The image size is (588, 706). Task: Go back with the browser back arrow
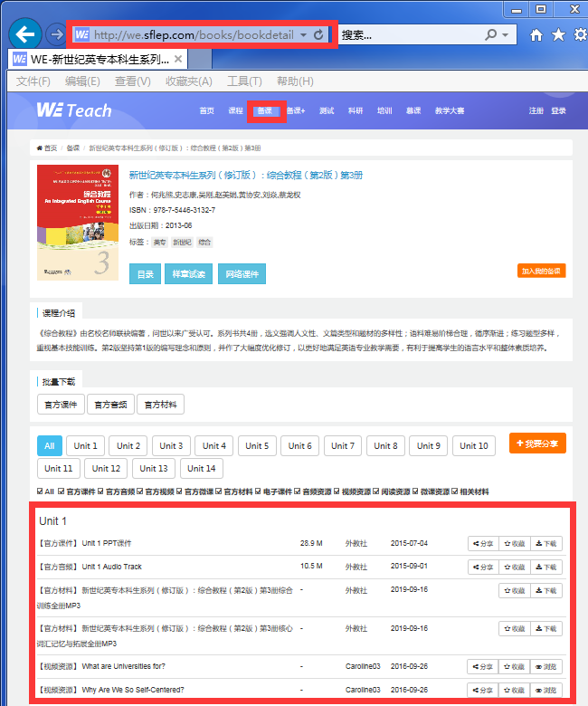24,34
